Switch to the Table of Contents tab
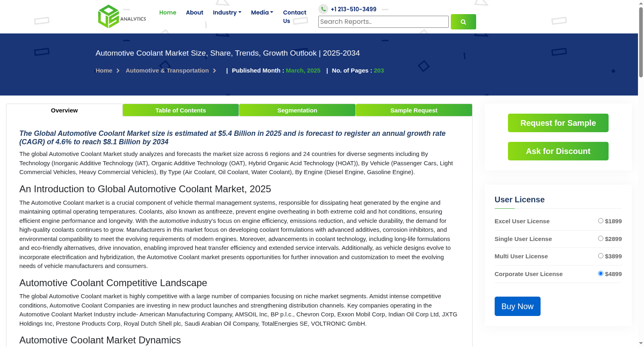Image resolution: width=644 pixels, height=347 pixels. tap(181, 110)
